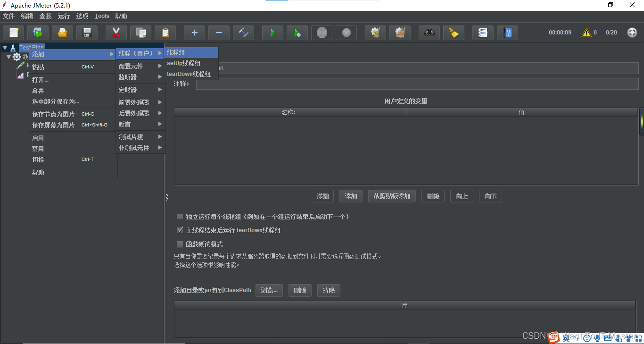
Task: Click the 添加 button under variables table
Action: [351, 196]
